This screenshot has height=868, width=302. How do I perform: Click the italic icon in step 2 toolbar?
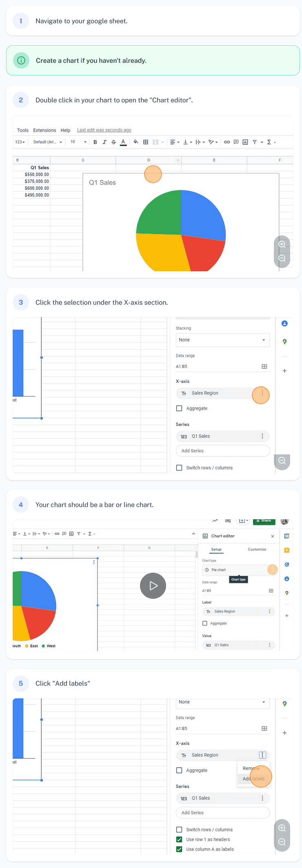coord(104,142)
